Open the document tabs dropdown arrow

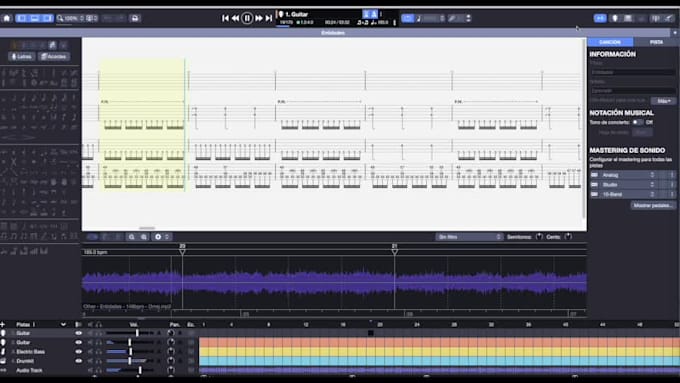click(x=675, y=33)
